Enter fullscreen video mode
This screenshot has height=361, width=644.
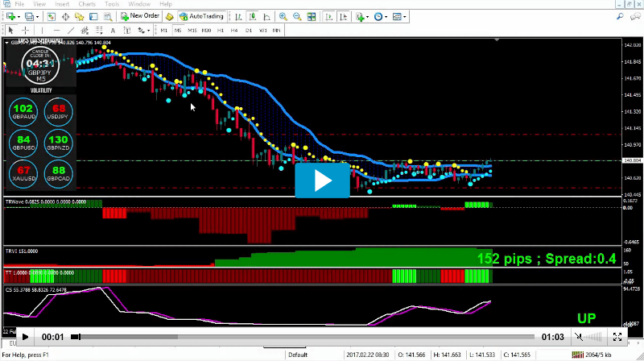tap(617, 337)
